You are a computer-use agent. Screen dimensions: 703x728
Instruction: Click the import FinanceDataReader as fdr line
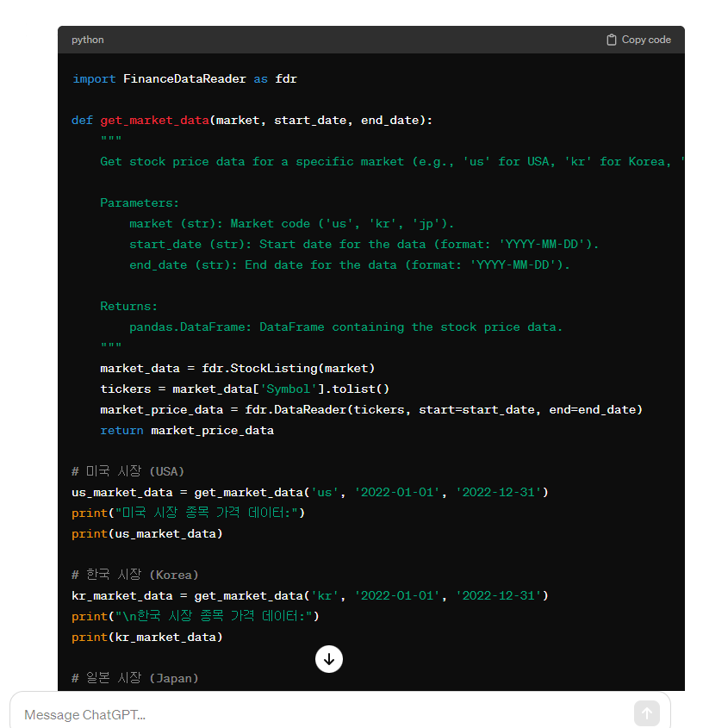pyautogui.click(x=184, y=79)
